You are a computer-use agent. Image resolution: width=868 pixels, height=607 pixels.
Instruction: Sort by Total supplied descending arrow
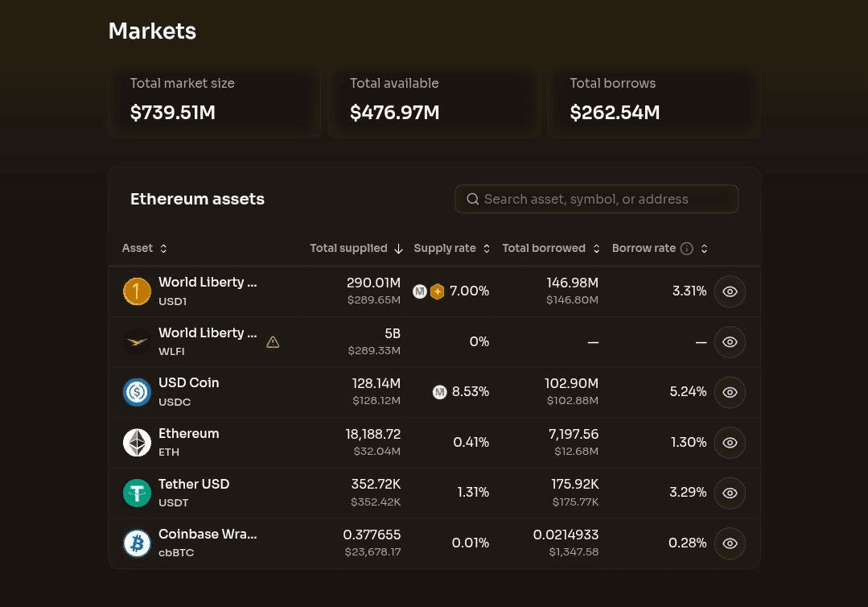pyautogui.click(x=398, y=249)
